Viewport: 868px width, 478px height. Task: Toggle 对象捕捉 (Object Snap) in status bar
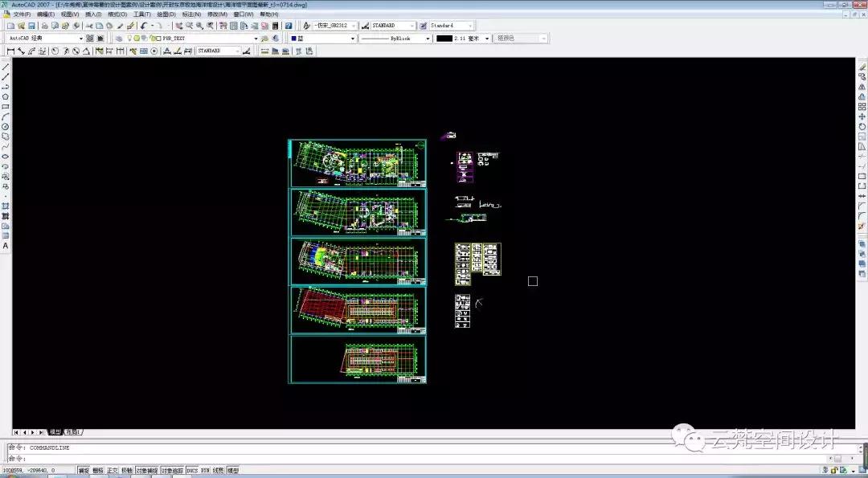[146, 471]
